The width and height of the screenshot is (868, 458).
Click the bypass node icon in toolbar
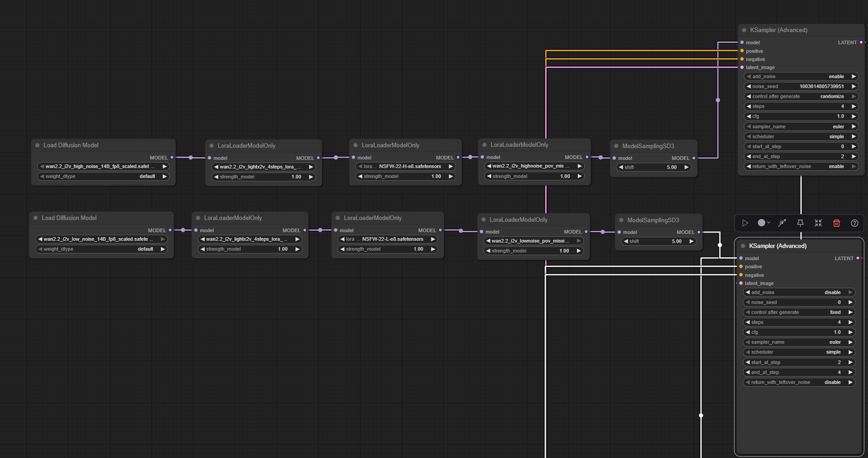[782, 223]
